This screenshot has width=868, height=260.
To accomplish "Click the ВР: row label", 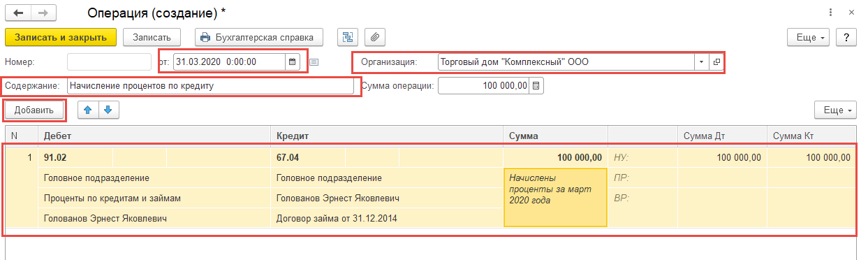I will point(621,198).
